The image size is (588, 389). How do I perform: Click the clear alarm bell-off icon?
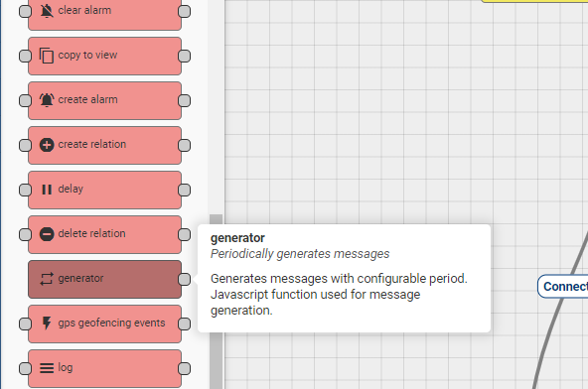coord(47,11)
